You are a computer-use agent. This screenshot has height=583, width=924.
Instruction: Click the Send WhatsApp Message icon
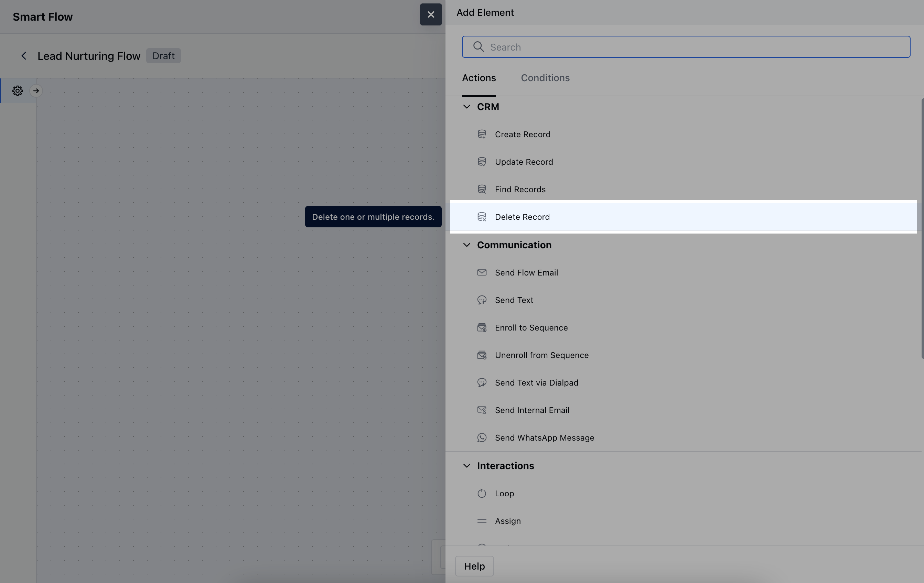[x=482, y=438]
